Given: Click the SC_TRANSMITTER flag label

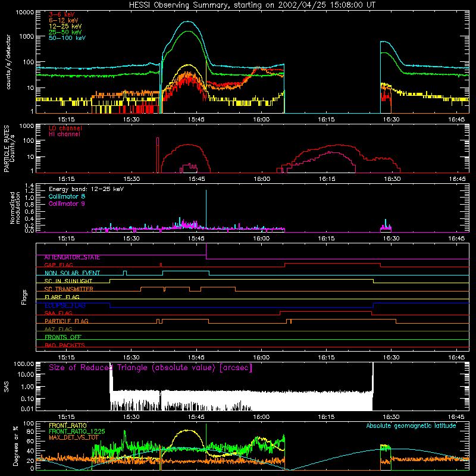Looking at the screenshot, I should 69,289.
